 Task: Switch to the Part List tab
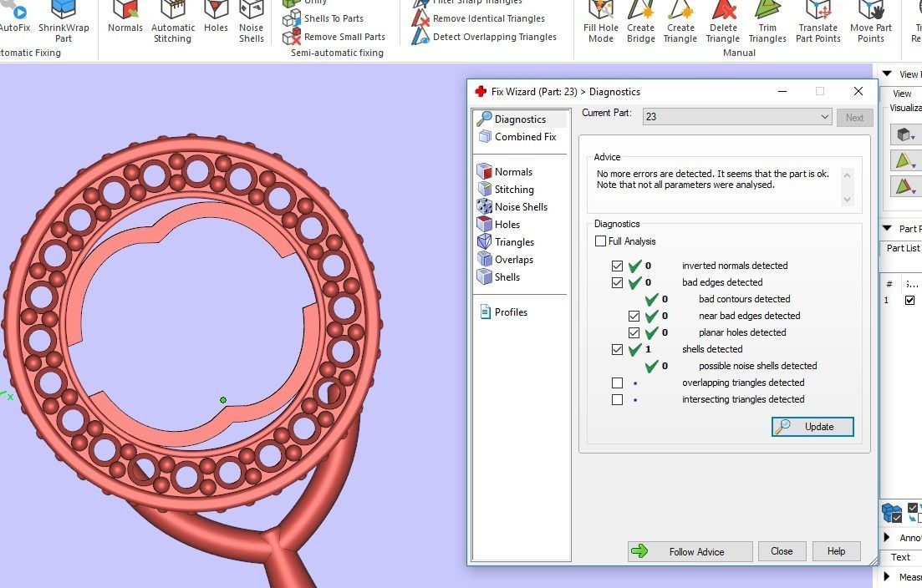(902, 248)
